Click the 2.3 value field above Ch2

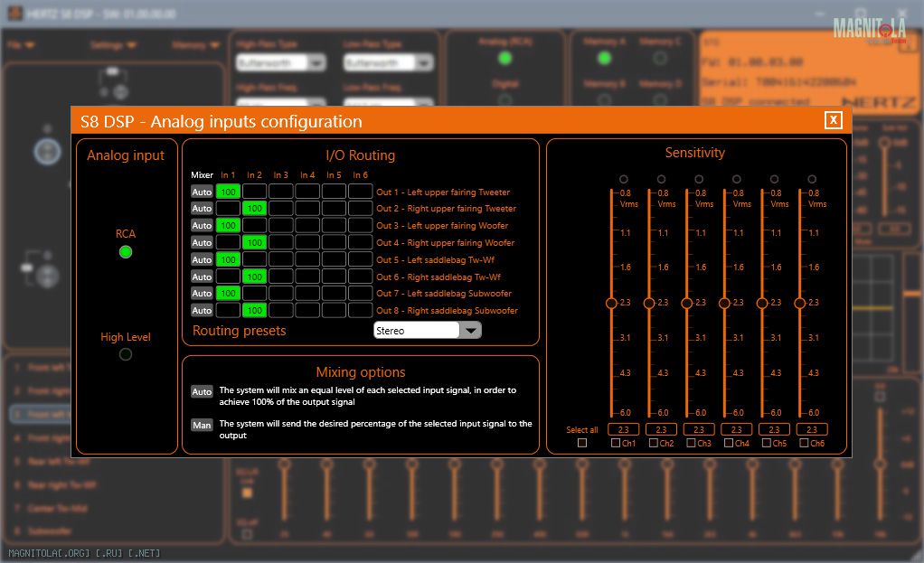tap(661, 429)
